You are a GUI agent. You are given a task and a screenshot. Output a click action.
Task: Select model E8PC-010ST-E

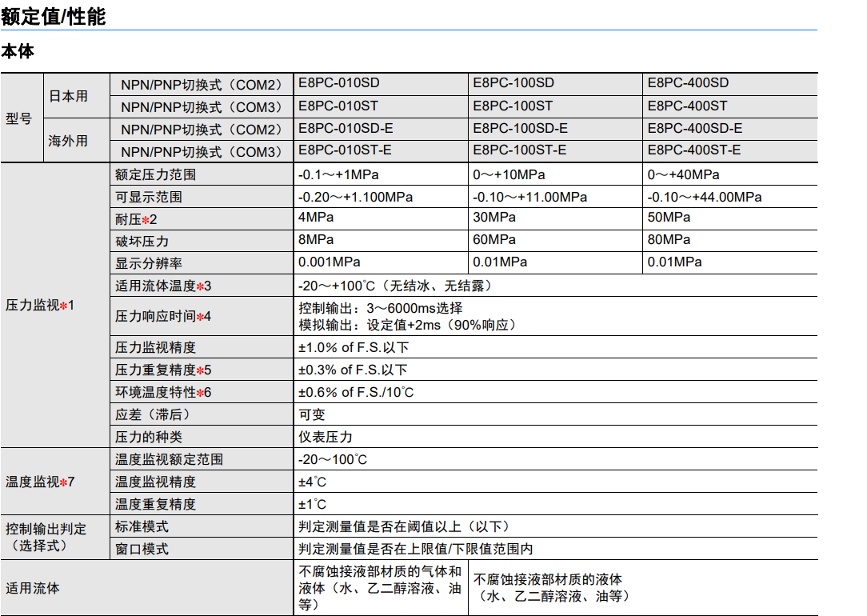(x=345, y=150)
